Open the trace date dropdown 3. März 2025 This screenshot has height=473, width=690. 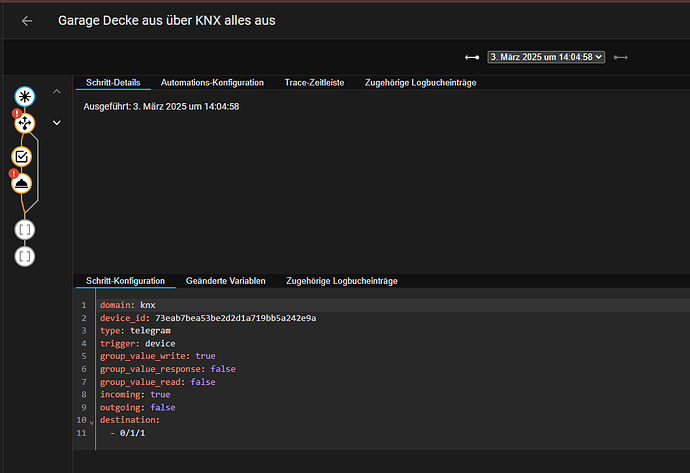tap(546, 57)
